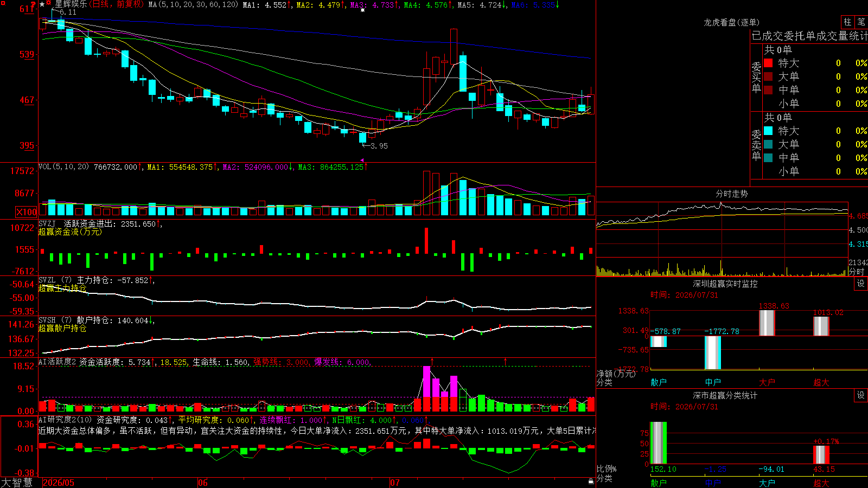Viewport: 868px width, 488px height.
Task: Click the 06 month marker on the time axis
Action: point(203,483)
